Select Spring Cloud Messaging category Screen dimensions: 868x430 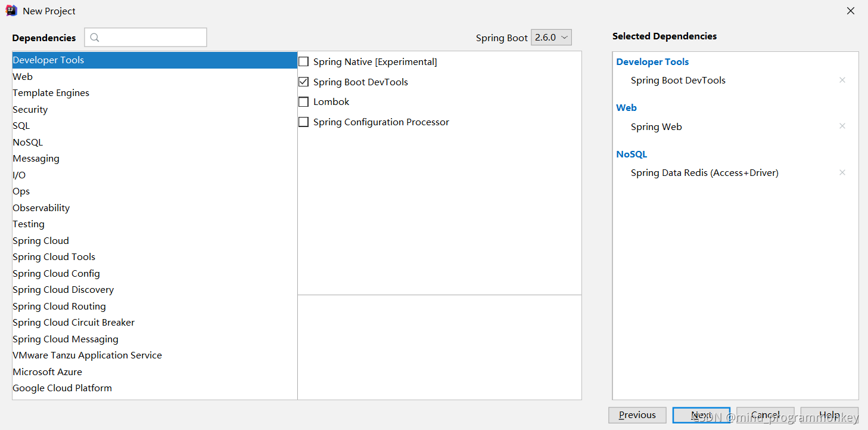(x=155, y=339)
